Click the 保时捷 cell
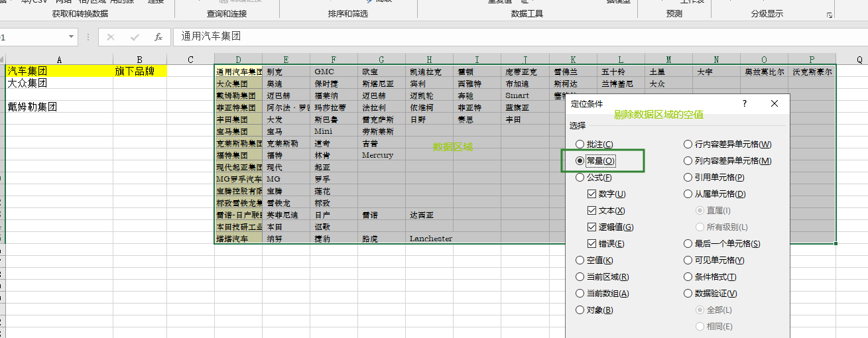Image resolution: width=868 pixels, height=338 pixels. coord(334,84)
